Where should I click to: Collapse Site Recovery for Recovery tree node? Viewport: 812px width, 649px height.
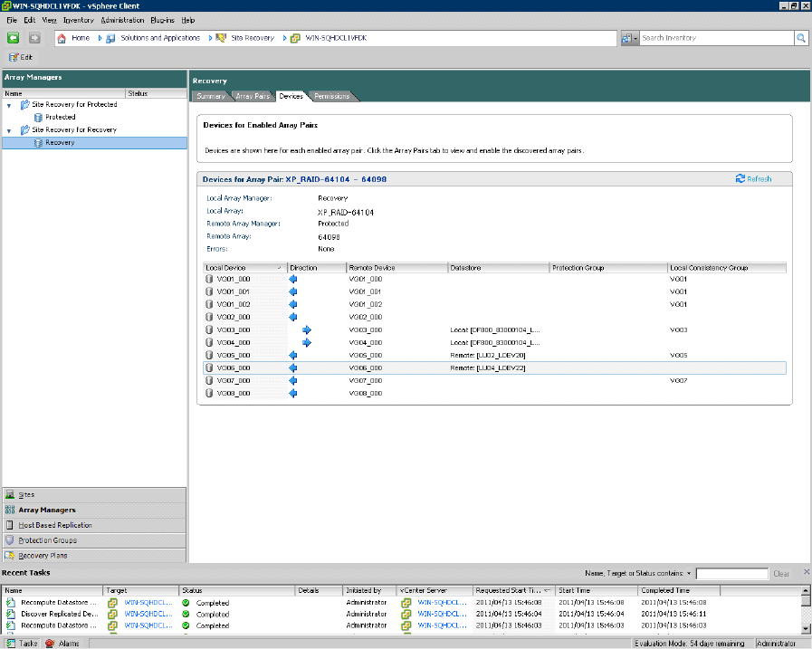pyautogui.click(x=10, y=130)
